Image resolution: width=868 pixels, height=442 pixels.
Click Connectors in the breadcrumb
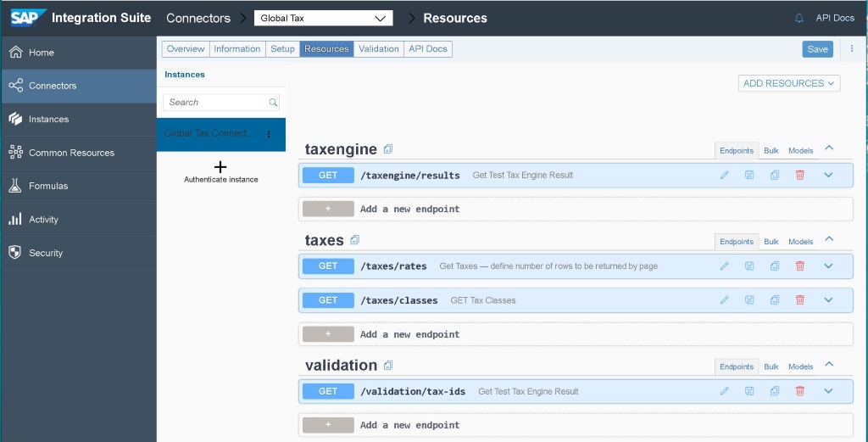tap(198, 18)
